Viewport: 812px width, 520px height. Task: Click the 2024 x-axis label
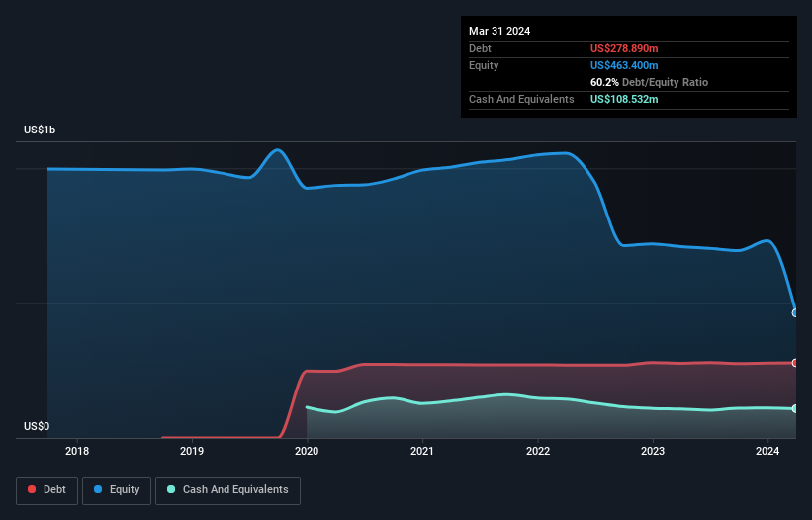pos(767,451)
